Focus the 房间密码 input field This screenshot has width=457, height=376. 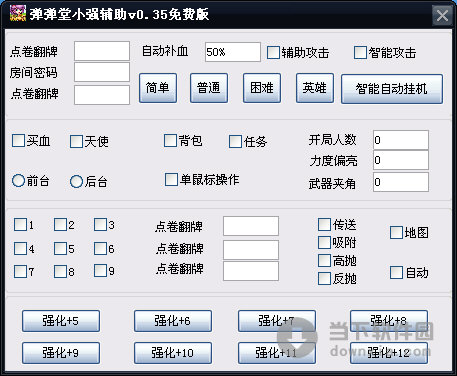[102, 72]
